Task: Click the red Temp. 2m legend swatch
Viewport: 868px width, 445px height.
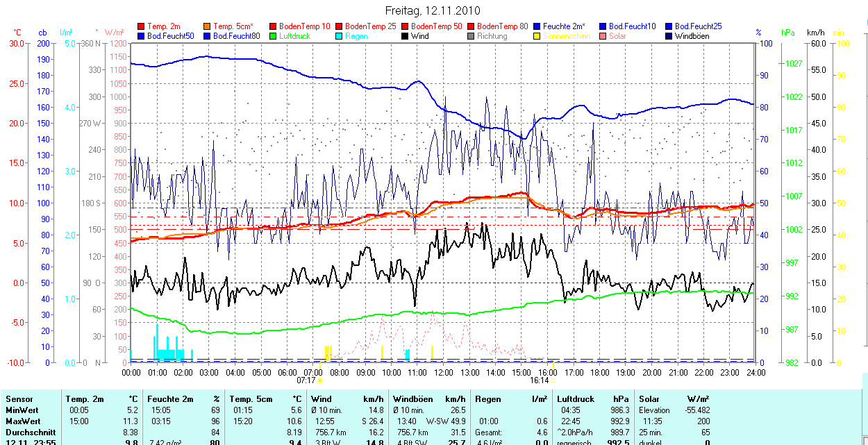Action: (142, 26)
